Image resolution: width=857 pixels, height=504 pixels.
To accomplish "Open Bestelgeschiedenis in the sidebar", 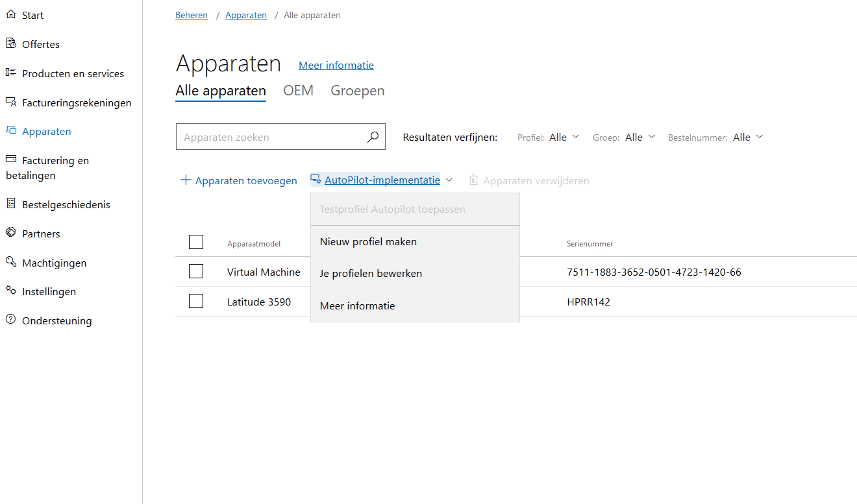I will tap(66, 204).
